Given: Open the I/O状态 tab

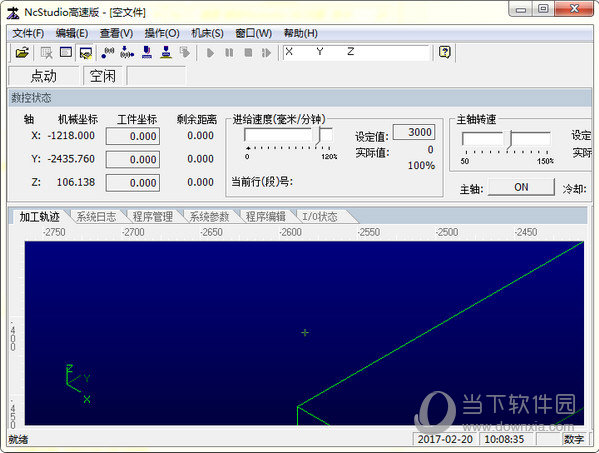Looking at the screenshot, I should (x=320, y=217).
